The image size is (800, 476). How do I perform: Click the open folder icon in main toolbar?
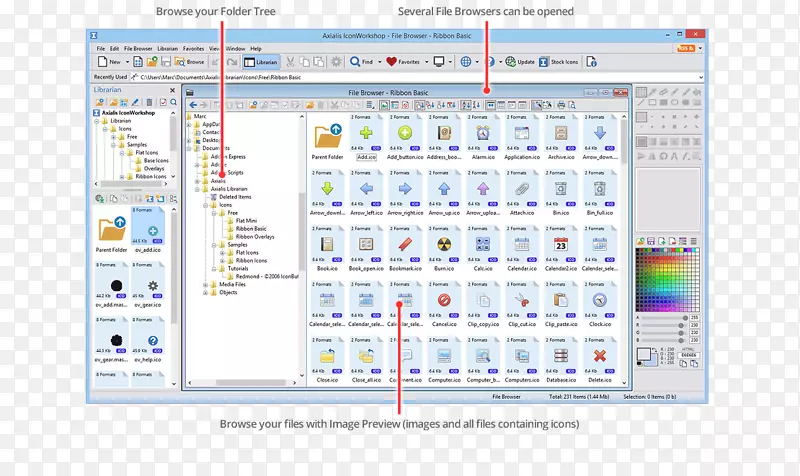click(152, 62)
